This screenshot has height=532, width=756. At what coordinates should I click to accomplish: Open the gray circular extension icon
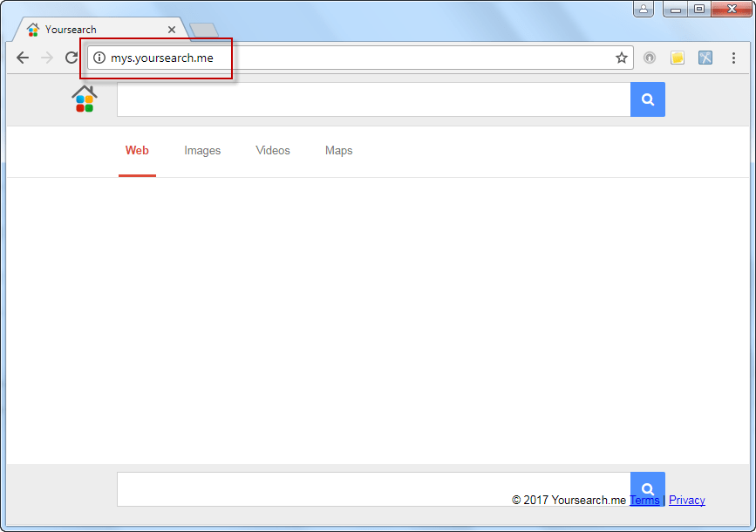(x=650, y=58)
